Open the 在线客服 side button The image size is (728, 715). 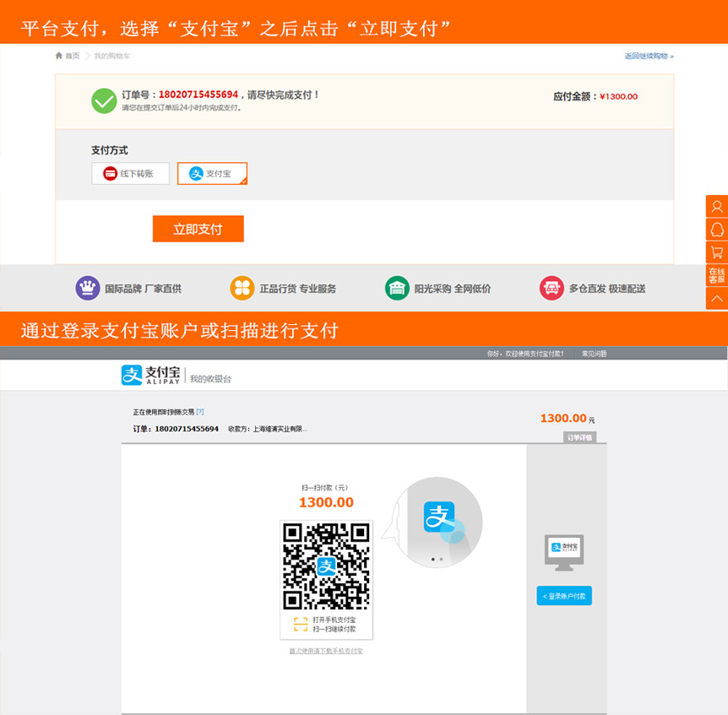click(x=717, y=275)
